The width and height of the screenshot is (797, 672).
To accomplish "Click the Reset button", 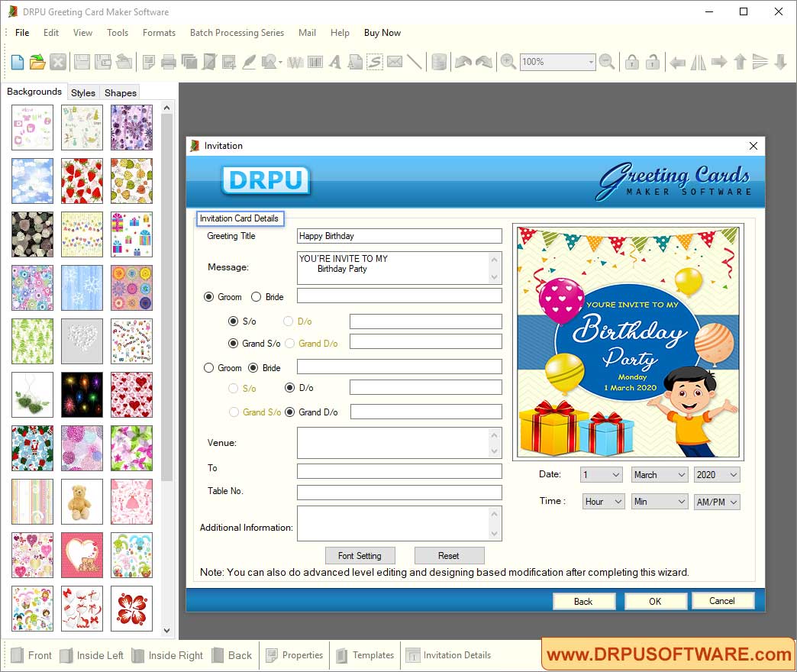I will click(449, 556).
